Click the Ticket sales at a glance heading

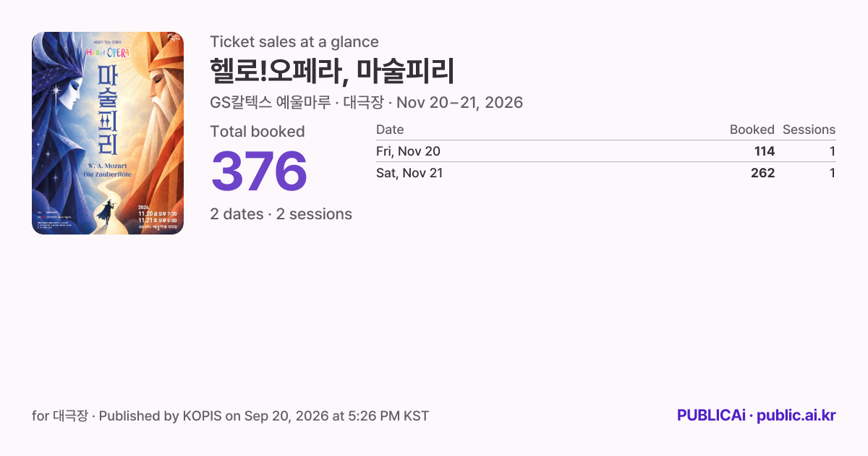(x=294, y=42)
